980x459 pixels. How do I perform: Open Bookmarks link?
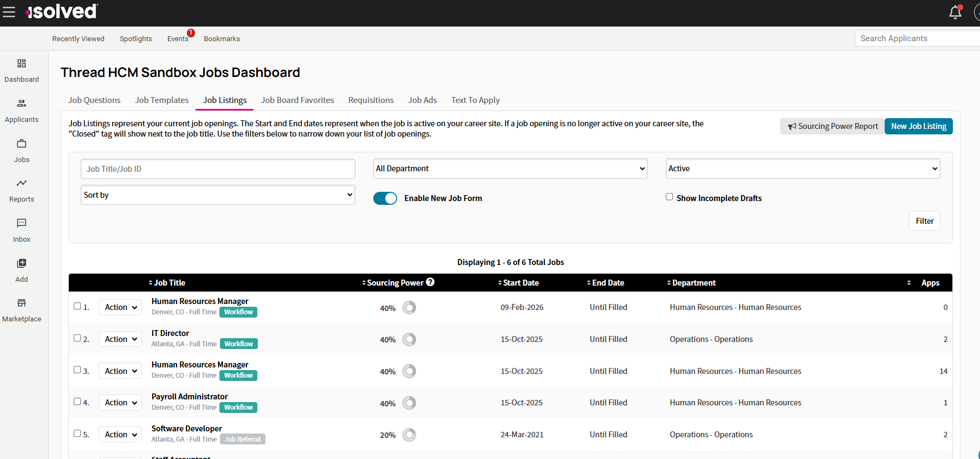222,39
